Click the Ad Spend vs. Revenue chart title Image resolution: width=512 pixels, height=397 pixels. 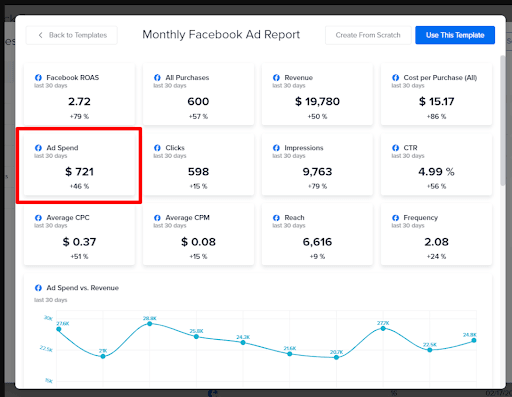pyautogui.click(x=83, y=288)
